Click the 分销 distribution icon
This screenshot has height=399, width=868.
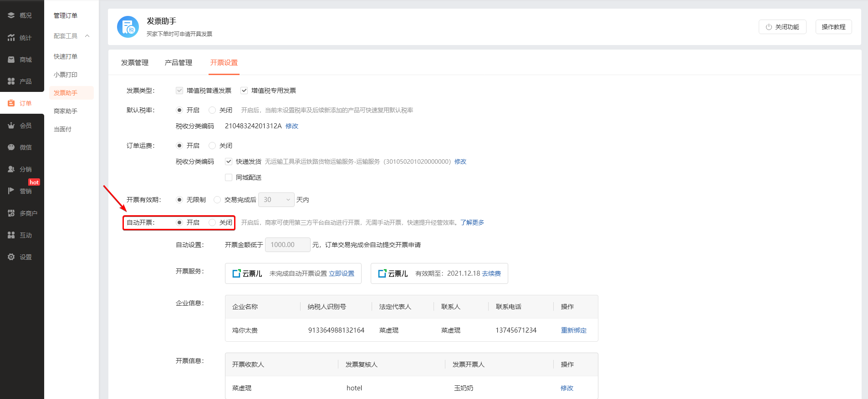(11, 169)
